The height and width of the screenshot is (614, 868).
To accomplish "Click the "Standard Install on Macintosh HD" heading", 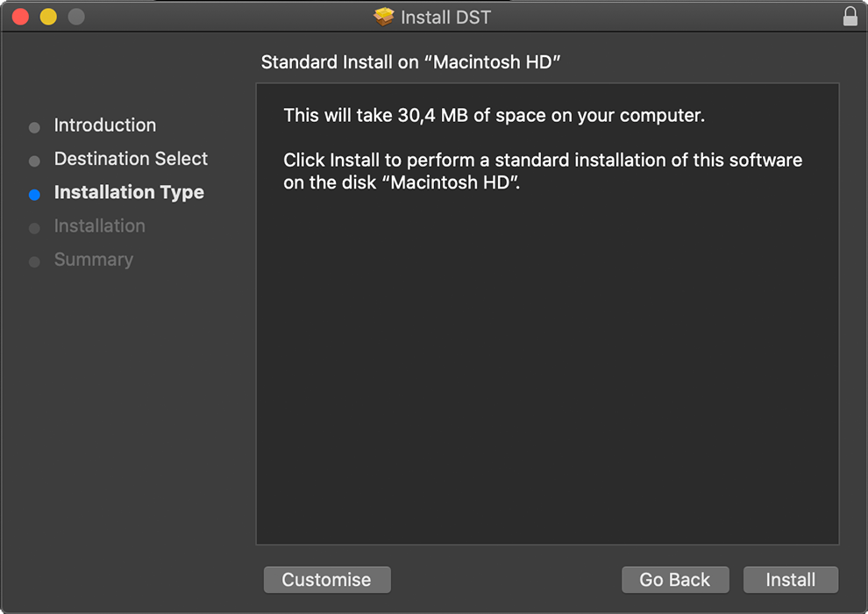I will coord(410,62).
